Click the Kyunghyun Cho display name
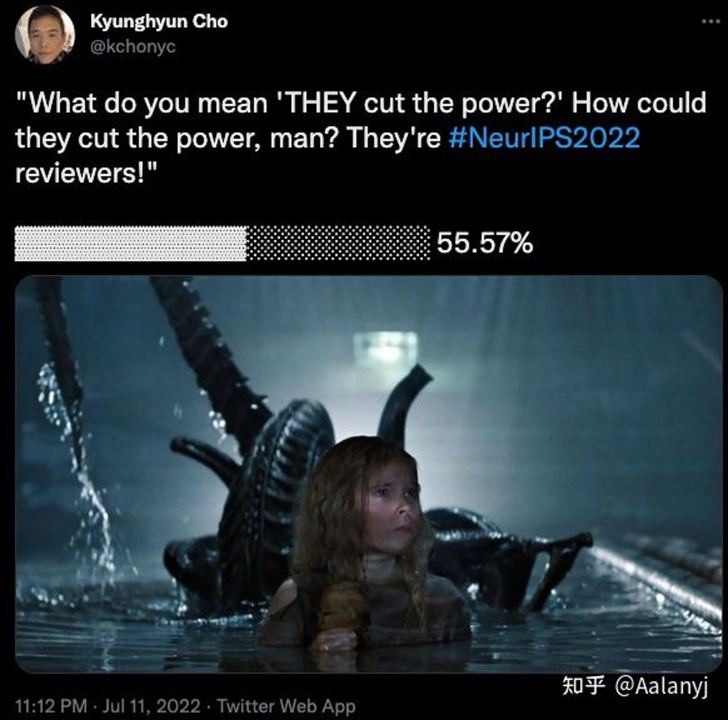Viewport: 728px width, 720px height. pyautogui.click(x=159, y=22)
